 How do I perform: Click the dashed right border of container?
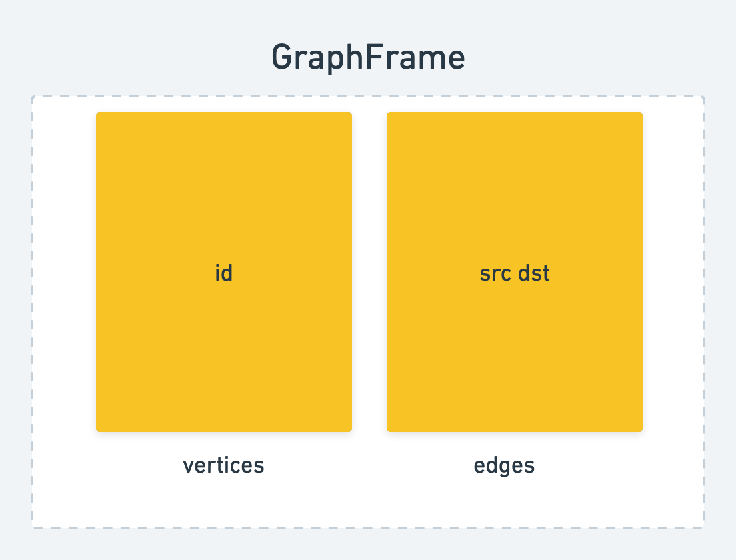pos(704,312)
